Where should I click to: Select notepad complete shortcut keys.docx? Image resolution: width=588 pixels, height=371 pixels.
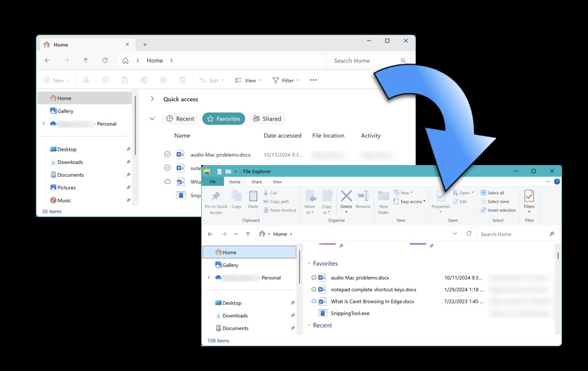[373, 289]
